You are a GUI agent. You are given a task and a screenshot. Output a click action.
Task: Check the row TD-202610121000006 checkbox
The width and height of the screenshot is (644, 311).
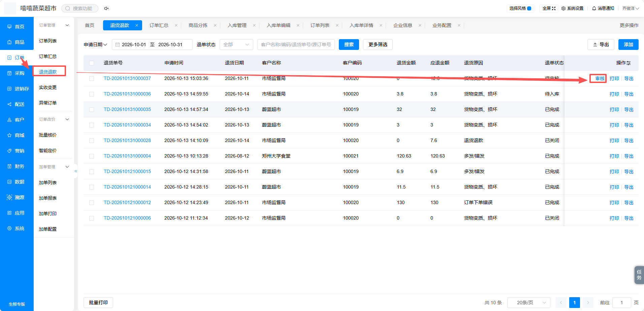coord(92,218)
